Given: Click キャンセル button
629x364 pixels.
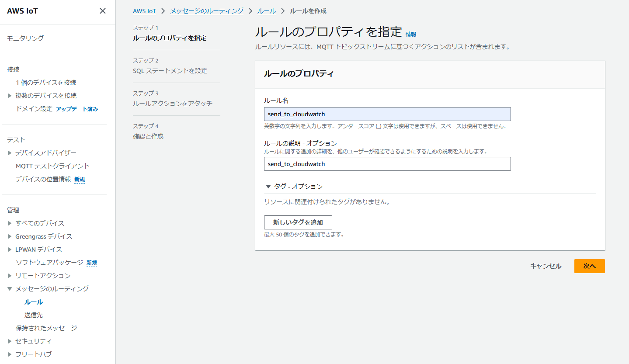Looking at the screenshot, I should (x=546, y=266).
